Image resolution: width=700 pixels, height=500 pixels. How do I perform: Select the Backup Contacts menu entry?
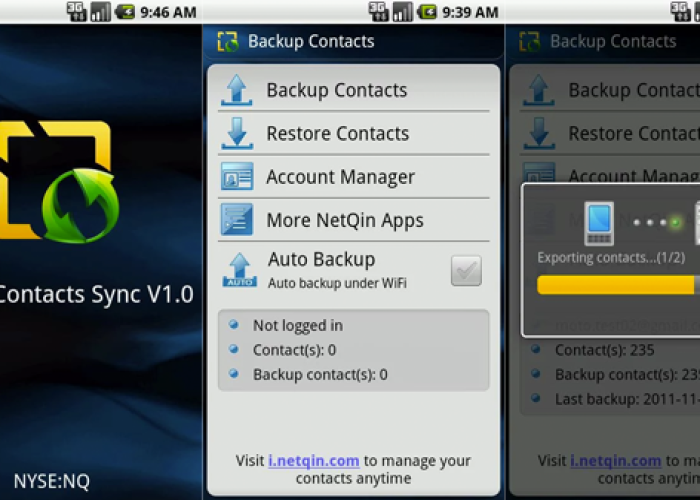pos(336,90)
